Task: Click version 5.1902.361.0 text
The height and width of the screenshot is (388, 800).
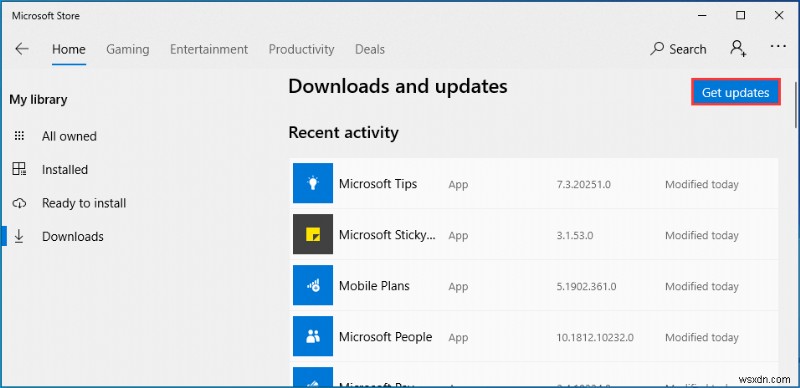Action: tap(586, 286)
